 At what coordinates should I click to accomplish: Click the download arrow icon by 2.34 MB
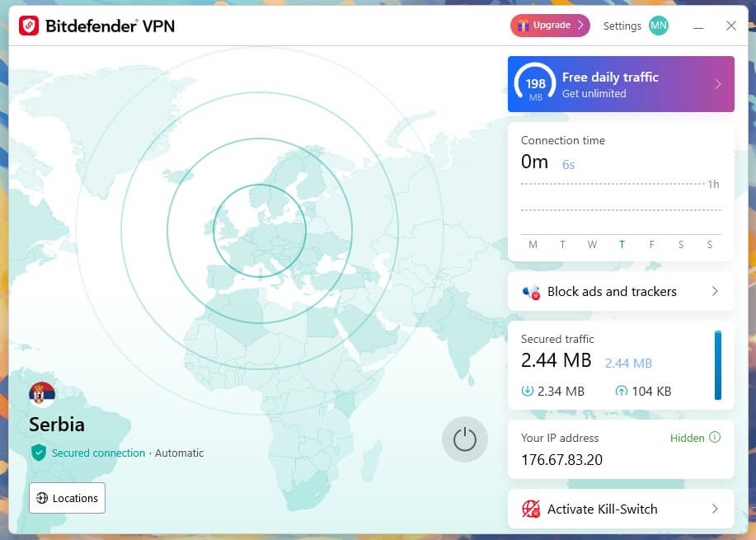528,391
